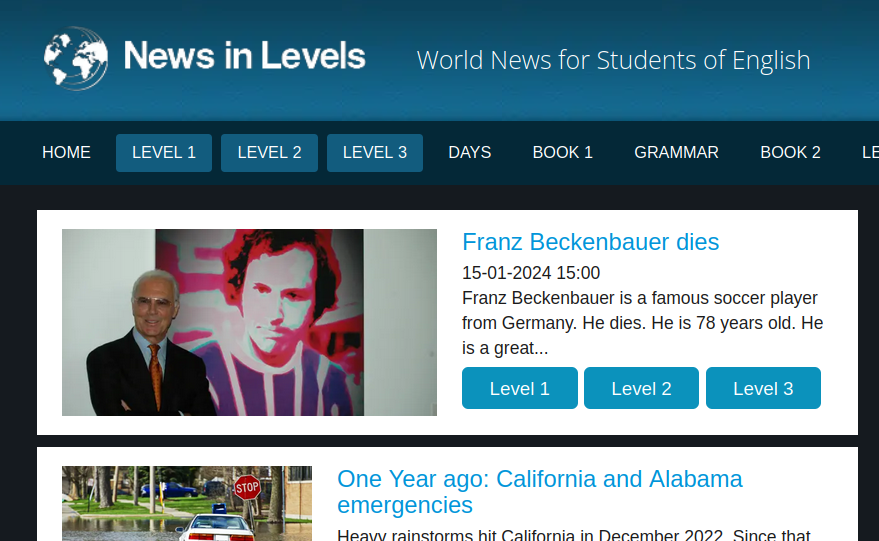The width and height of the screenshot is (879, 541).
Task: Click the partially visible rightmost menu item
Action: tap(870, 153)
